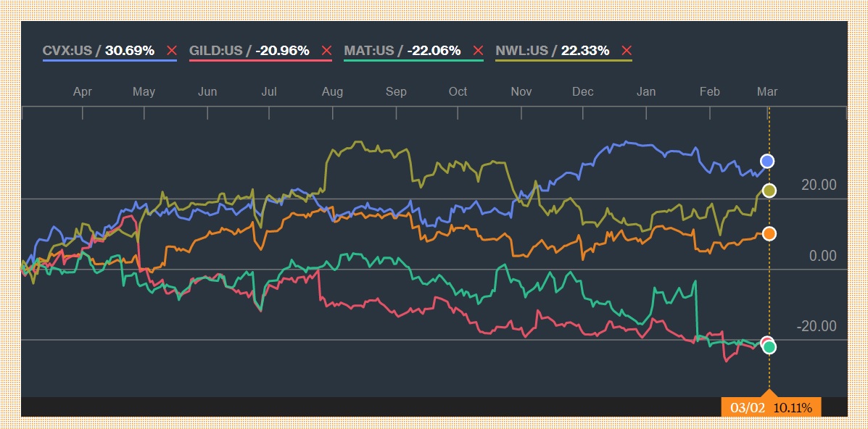Click the 20.00 y-axis label
This screenshot has height=429, width=868.
click(819, 186)
